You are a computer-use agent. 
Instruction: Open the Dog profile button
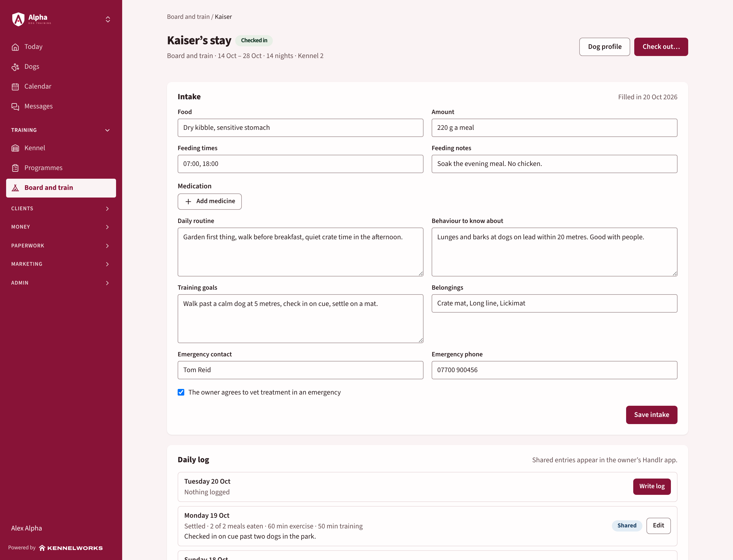(604, 47)
